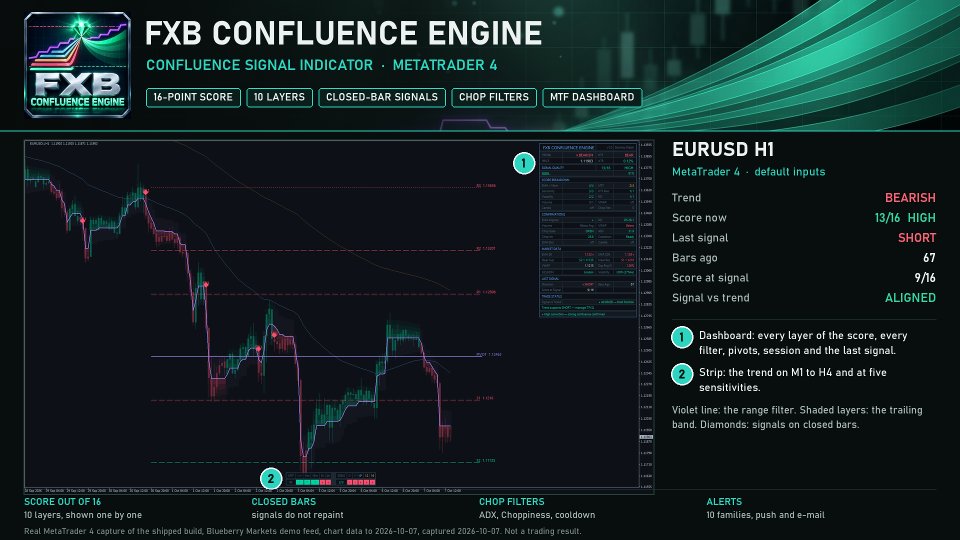Click the FXB CONFLUENCE ENGINE main title
Image resolution: width=960 pixels, height=540 pixels.
click(343, 33)
